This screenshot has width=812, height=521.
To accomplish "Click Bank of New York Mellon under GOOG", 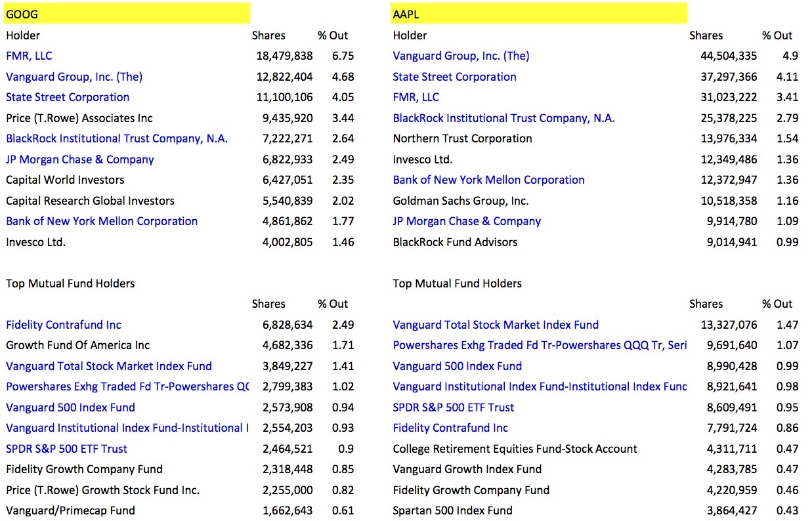I will point(102,221).
